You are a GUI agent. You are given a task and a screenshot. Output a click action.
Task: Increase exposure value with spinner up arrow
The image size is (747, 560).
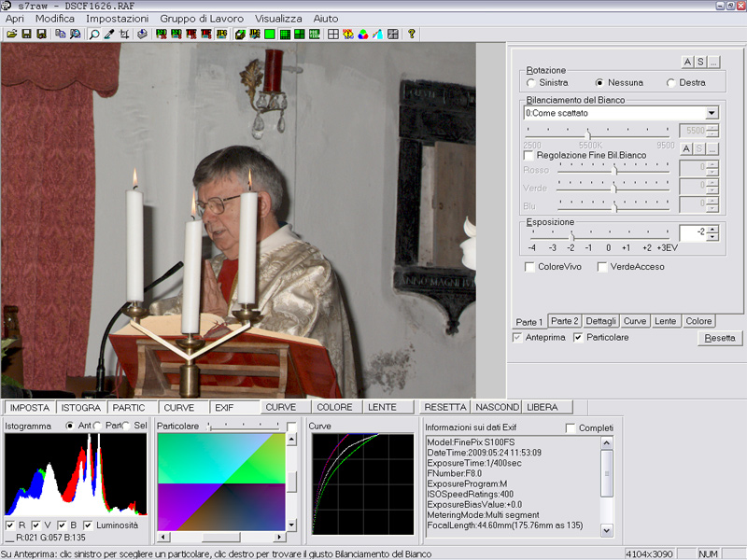point(713,229)
